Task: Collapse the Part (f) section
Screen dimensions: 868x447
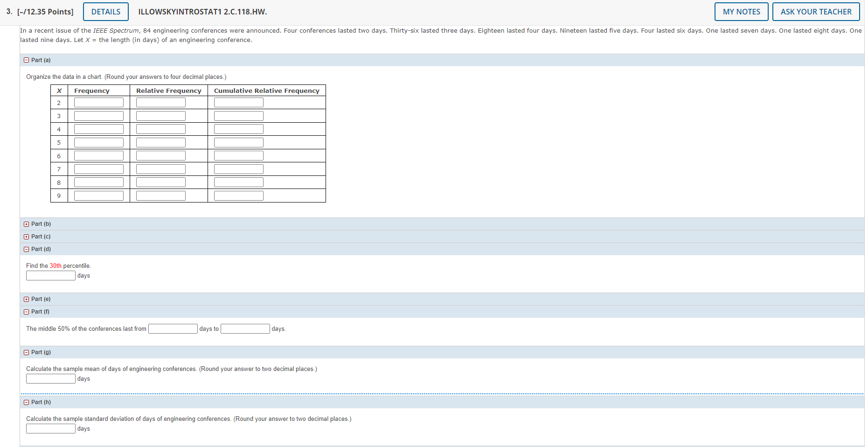Action: [x=26, y=311]
